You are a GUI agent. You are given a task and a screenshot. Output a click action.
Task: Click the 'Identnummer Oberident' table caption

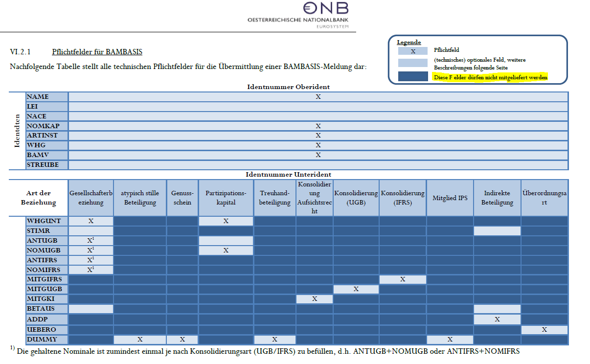click(x=288, y=87)
